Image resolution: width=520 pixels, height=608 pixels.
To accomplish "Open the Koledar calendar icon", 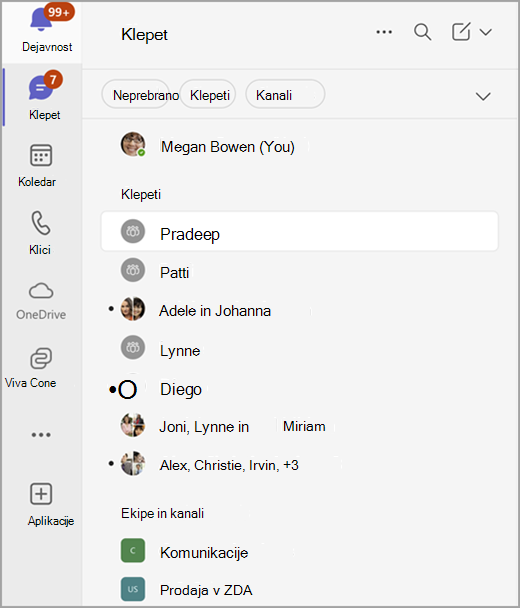I will 41,155.
